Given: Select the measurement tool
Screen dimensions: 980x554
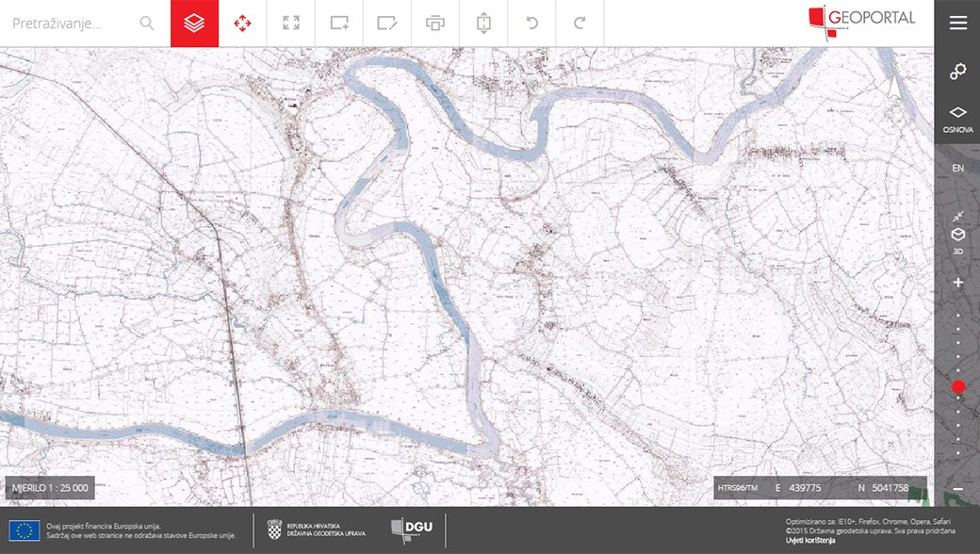Looking at the screenshot, I should click(x=483, y=22).
